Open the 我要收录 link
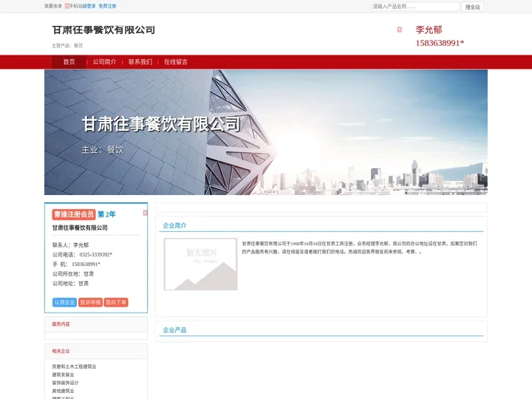This screenshot has width=532, height=399. [x=53, y=6]
